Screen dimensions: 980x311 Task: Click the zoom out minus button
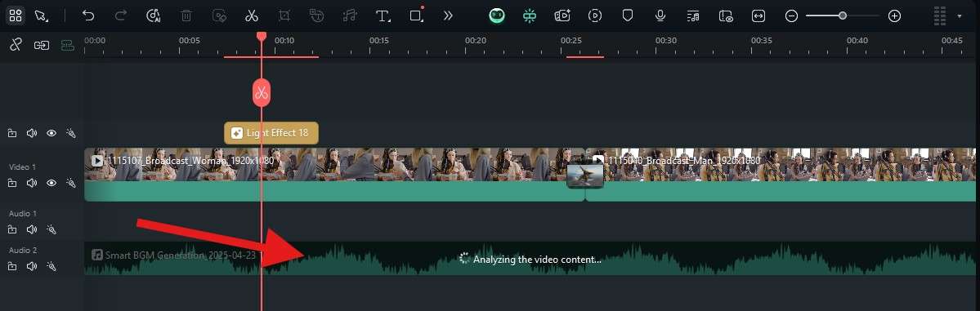tap(791, 16)
